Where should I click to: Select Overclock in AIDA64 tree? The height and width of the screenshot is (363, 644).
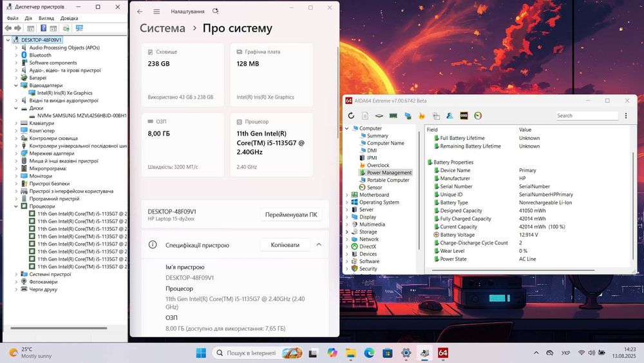click(x=378, y=165)
